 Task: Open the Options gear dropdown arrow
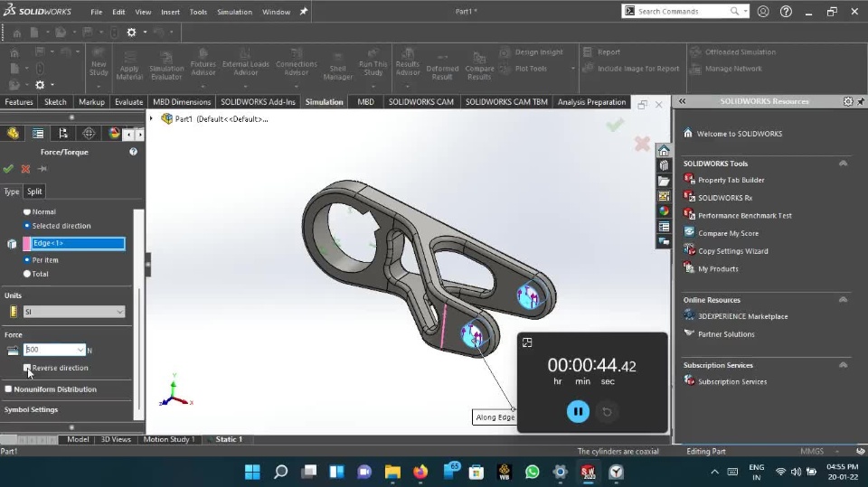[x=145, y=33]
